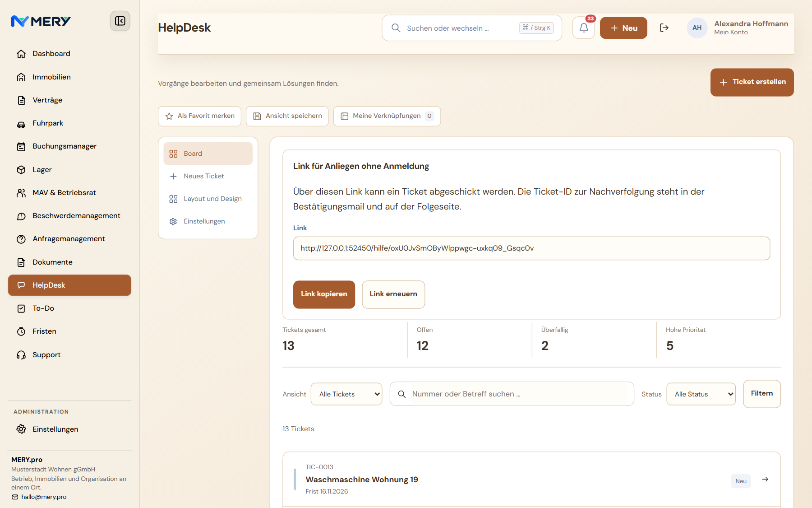Open the notifications bell
This screenshot has height=508, width=812.
(x=584, y=28)
